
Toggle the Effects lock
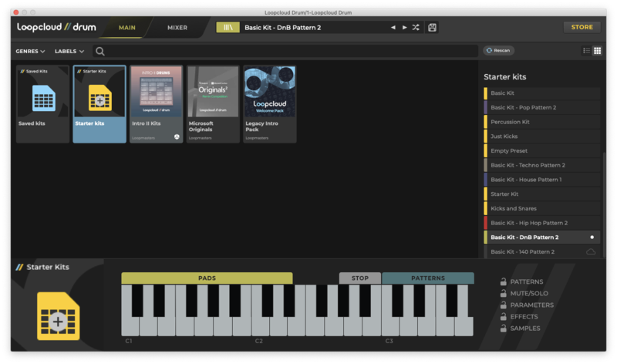(503, 317)
